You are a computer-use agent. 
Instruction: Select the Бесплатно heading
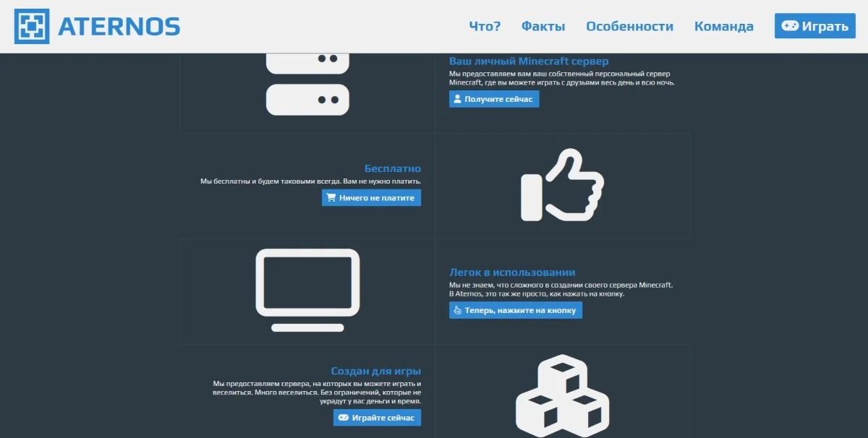pos(393,169)
